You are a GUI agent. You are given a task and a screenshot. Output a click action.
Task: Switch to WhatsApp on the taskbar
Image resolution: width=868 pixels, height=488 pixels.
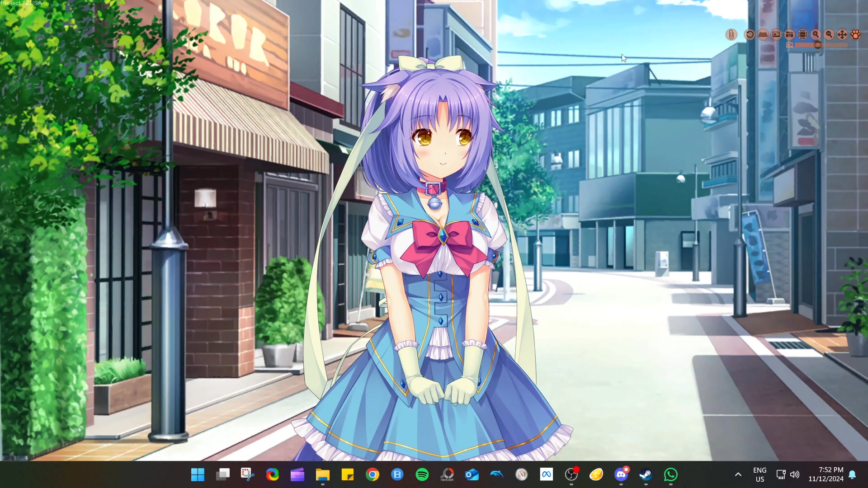671,474
